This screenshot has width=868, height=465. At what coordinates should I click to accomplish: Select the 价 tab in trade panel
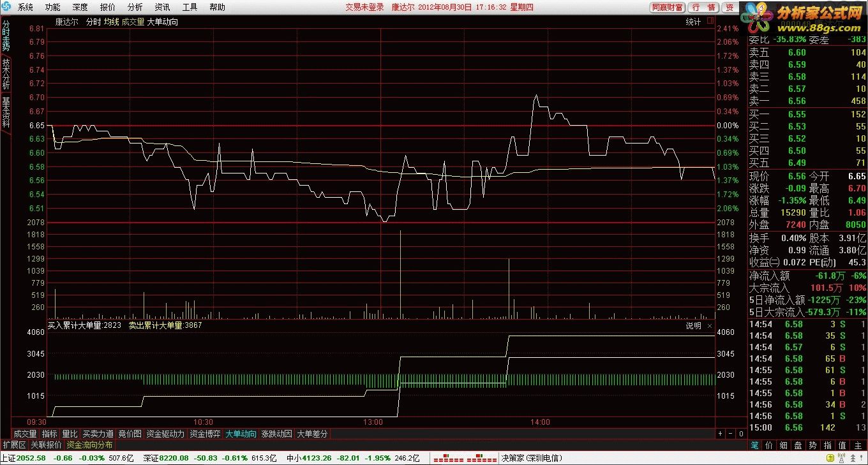point(769,445)
